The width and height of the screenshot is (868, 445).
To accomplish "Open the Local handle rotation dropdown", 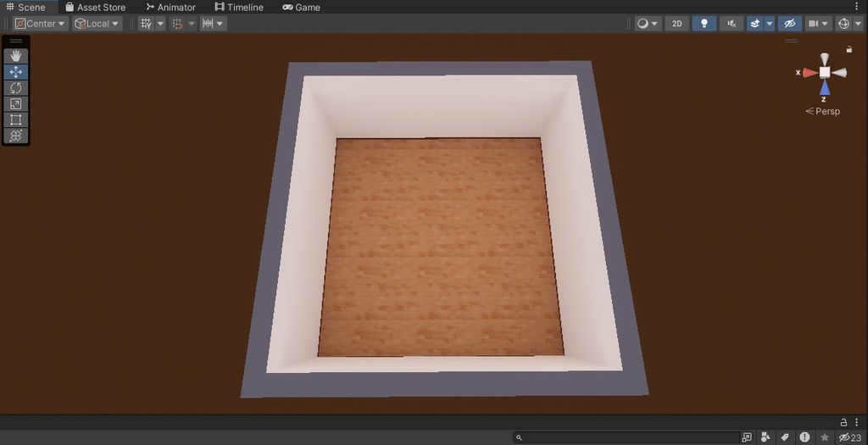I will click(x=97, y=24).
